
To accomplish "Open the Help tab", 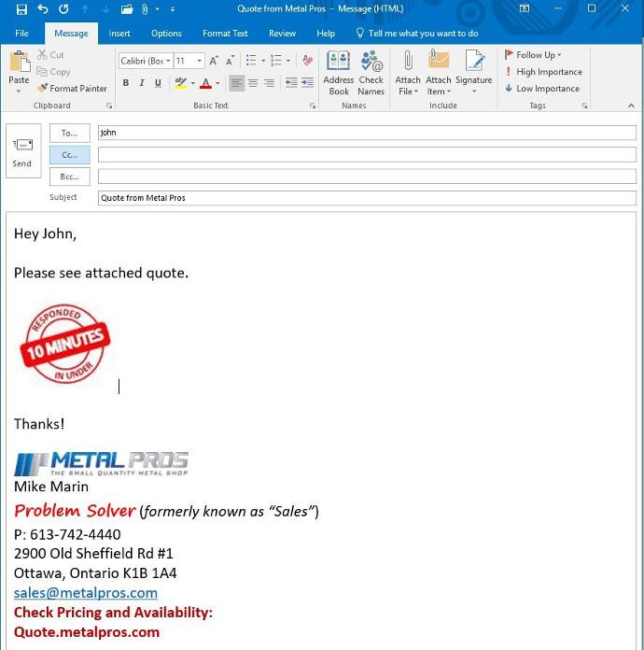I will [x=326, y=34].
